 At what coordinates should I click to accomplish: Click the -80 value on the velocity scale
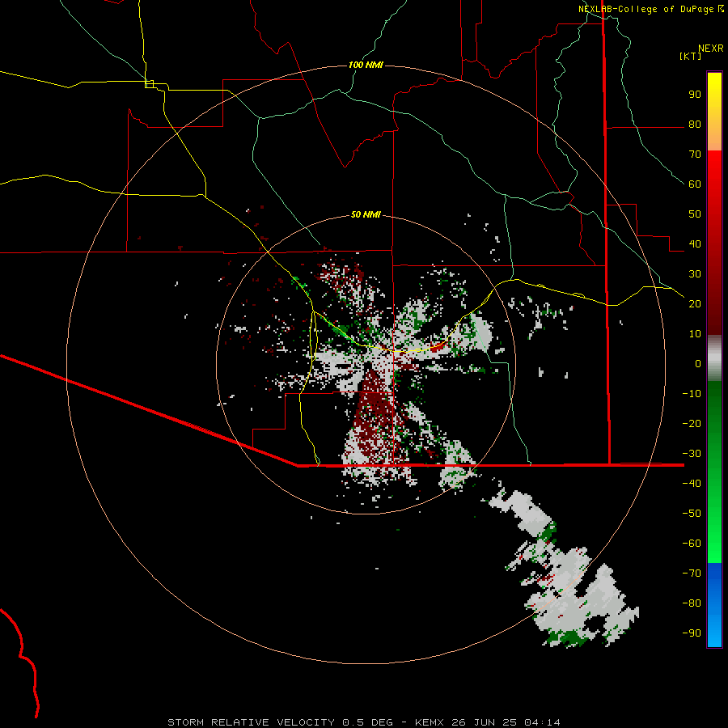click(x=692, y=603)
